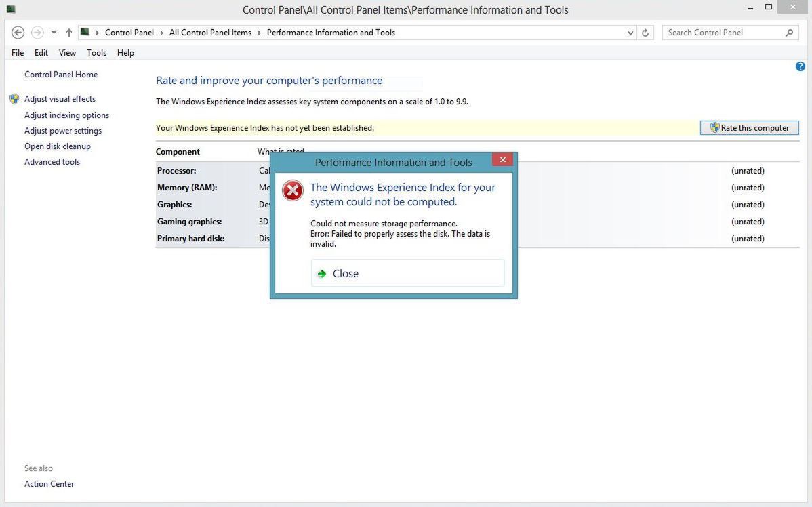
Task: Click the Control Panel icon in address bar
Action: tap(85, 32)
